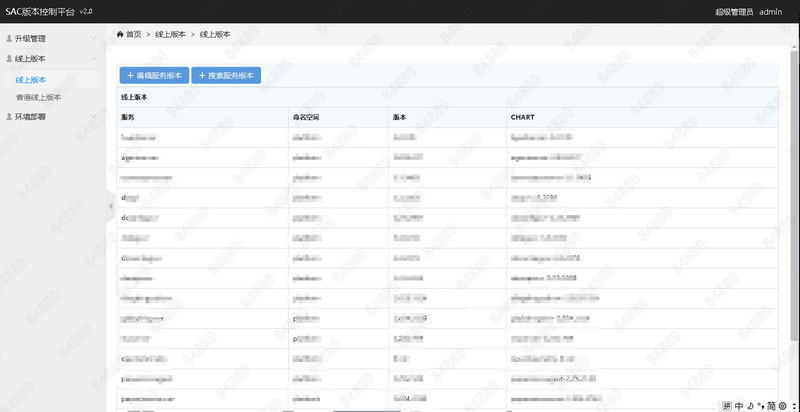The image size is (800, 412).
Task: Click the 线上版本 table title bar
Action: [x=448, y=97]
